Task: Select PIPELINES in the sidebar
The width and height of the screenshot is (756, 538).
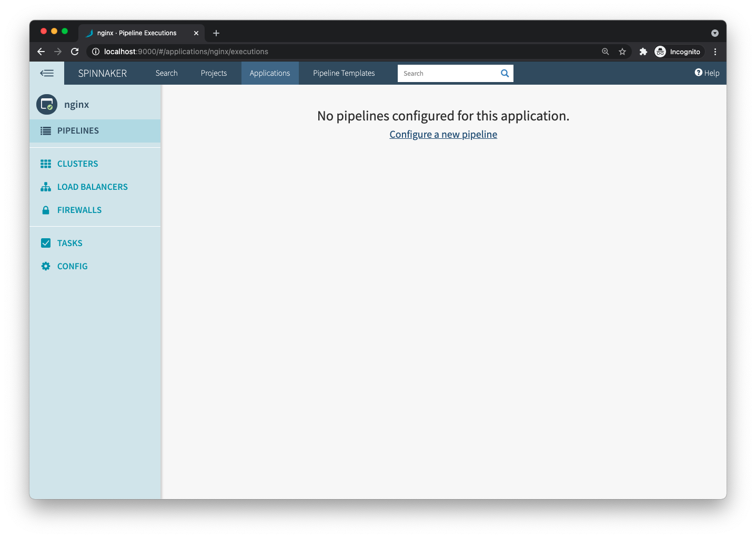Action: [x=95, y=131]
